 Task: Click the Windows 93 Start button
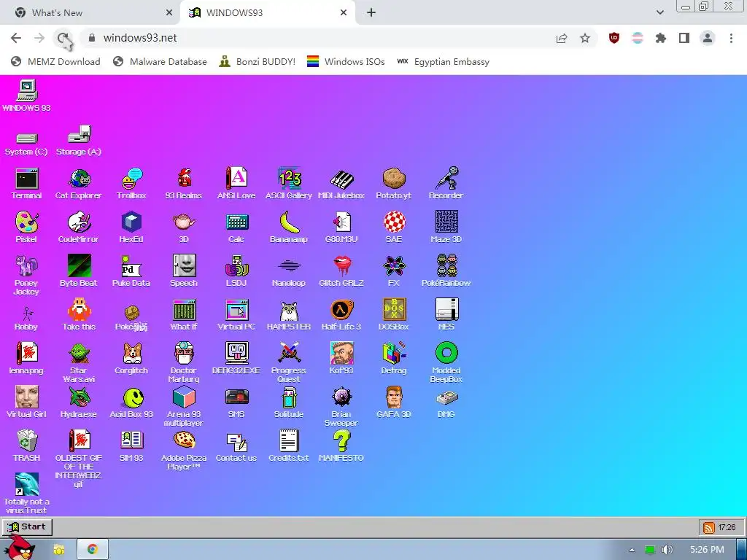point(27,526)
